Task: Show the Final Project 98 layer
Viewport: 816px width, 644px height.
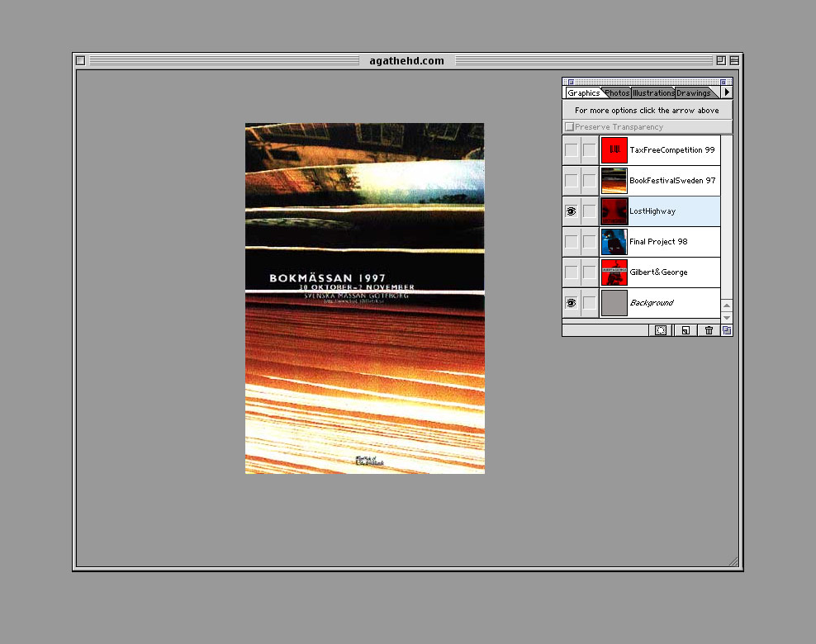Action: (x=571, y=242)
